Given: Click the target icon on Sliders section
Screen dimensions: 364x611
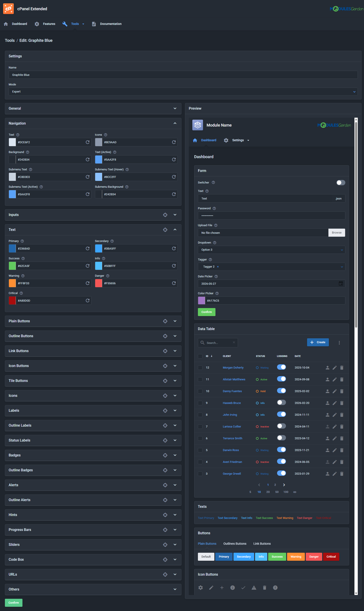Looking at the screenshot, I should tap(165, 544).
